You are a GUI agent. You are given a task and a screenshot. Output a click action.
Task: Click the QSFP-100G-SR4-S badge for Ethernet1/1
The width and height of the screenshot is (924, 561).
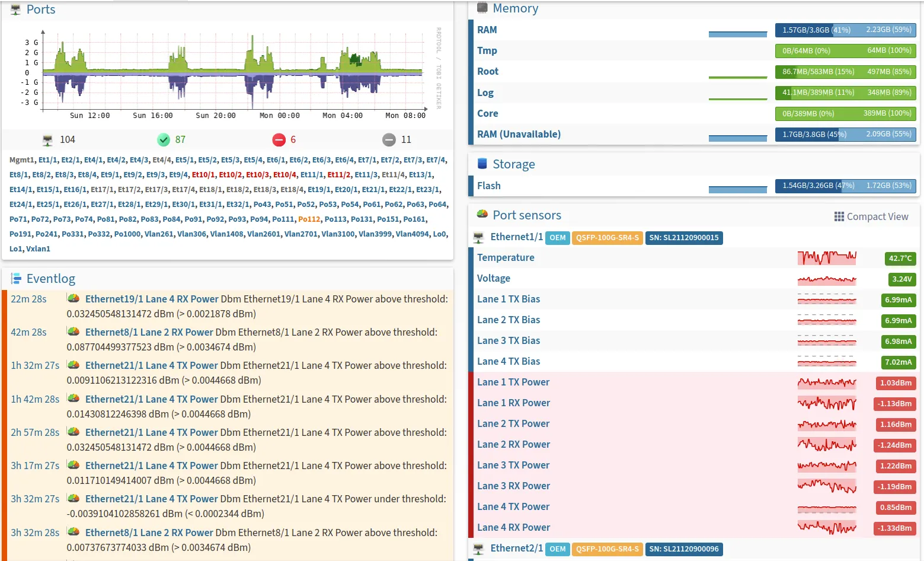[607, 238]
